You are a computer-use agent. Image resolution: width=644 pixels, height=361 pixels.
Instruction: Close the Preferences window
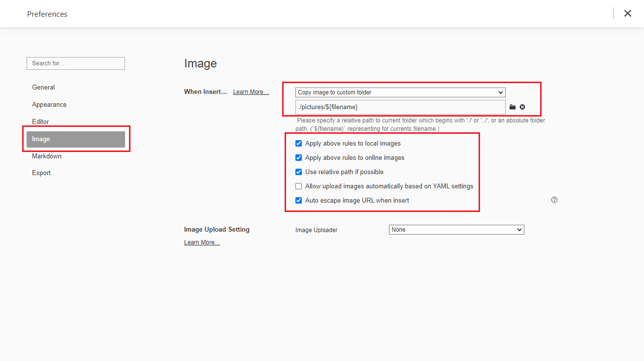click(x=628, y=14)
